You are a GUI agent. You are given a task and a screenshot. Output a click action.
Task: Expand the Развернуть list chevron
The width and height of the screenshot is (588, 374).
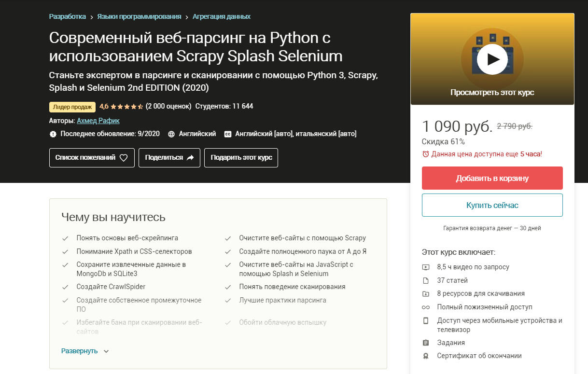click(106, 351)
